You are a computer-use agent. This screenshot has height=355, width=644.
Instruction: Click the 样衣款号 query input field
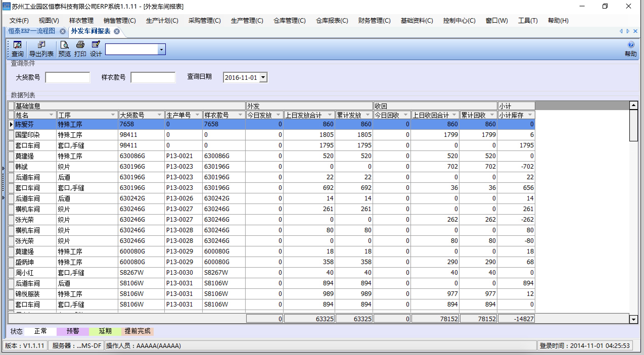tap(153, 77)
